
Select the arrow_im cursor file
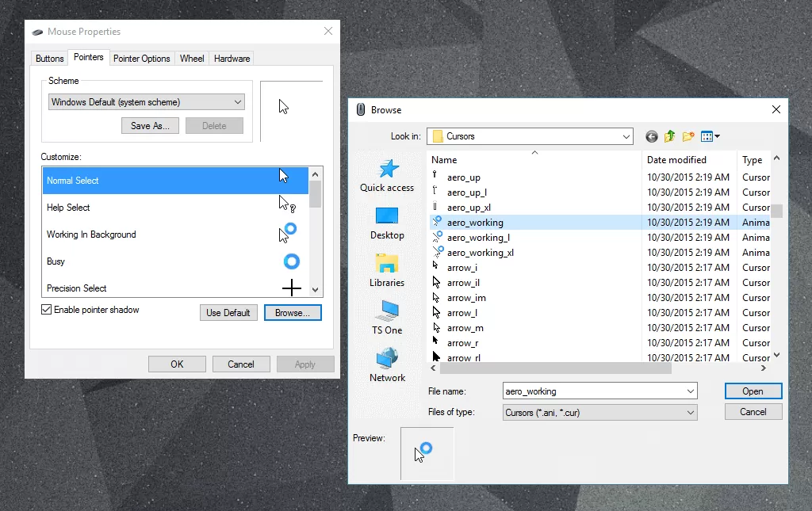click(466, 298)
